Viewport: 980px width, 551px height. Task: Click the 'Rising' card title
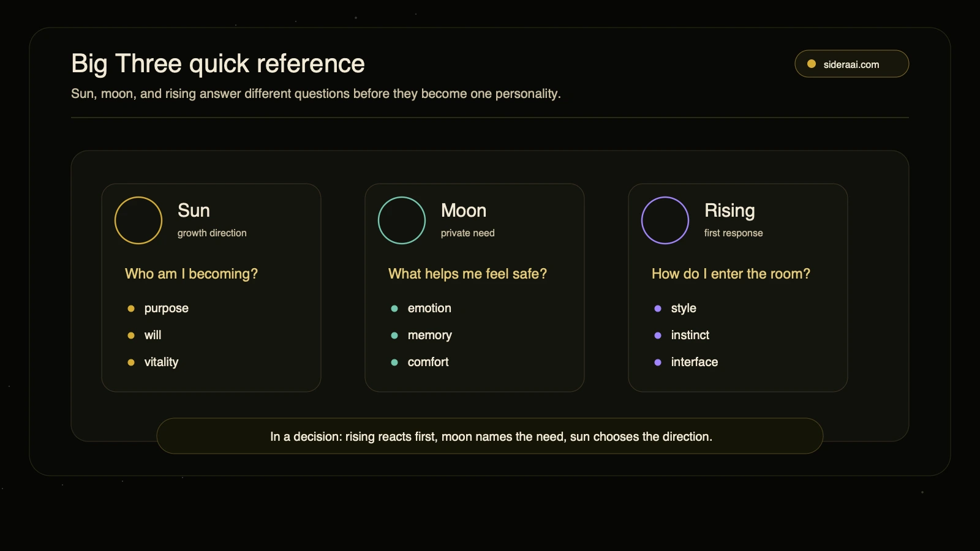[729, 211]
